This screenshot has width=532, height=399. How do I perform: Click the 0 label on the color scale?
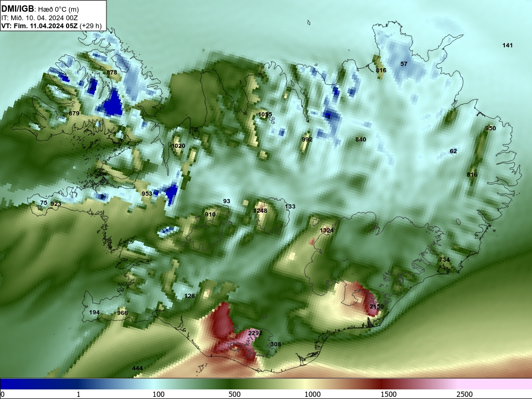tap(3, 394)
